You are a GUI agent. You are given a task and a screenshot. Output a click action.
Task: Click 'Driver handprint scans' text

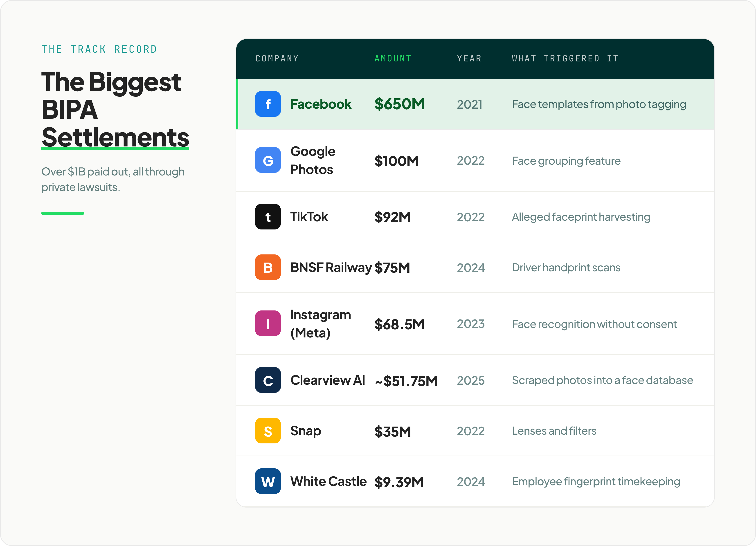tap(566, 268)
